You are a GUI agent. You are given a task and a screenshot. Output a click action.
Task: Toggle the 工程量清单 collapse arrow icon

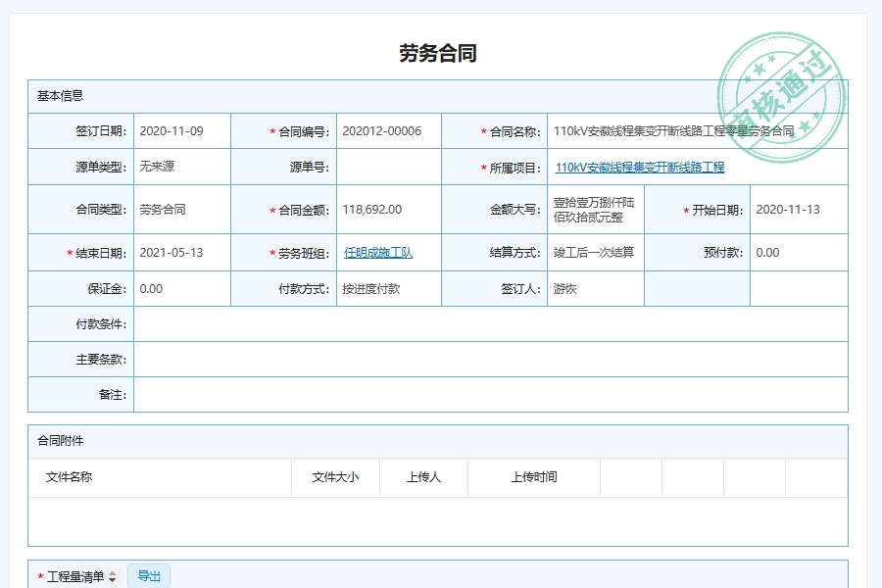[x=112, y=577]
